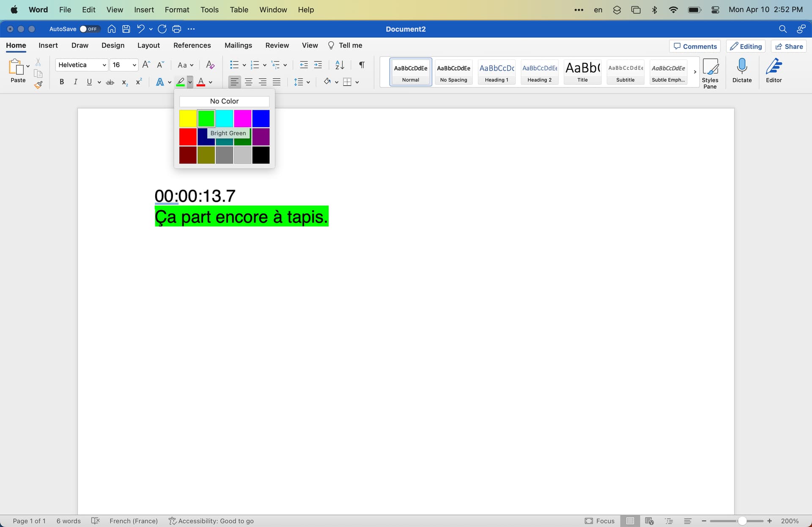The width and height of the screenshot is (812, 527).
Task: Click the Cut scissors icon
Action: click(38, 62)
